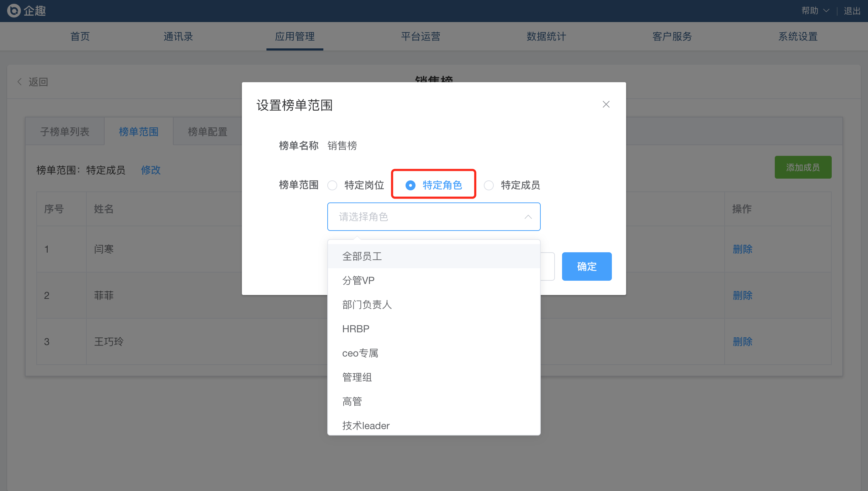The width and height of the screenshot is (868, 491).
Task: Switch to the 子榜单列表 tab
Action: [x=65, y=132]
